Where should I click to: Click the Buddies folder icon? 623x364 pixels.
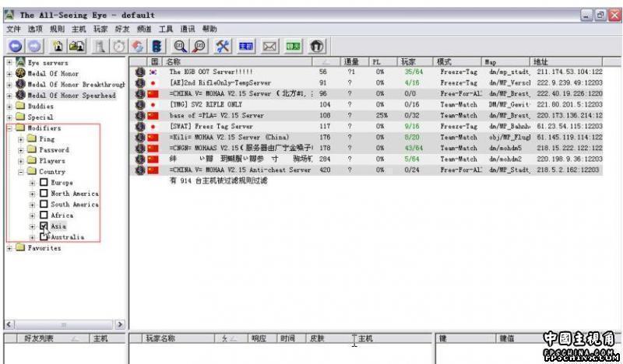coord(21,106)
